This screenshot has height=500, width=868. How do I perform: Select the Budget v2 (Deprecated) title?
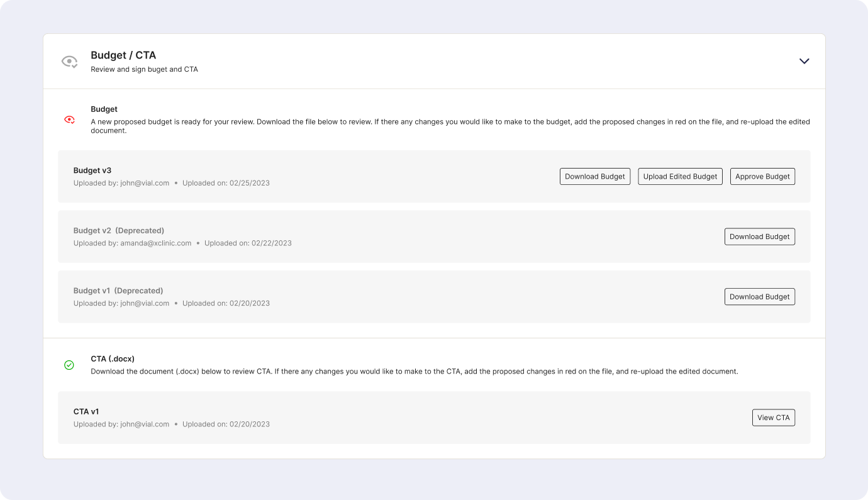pos(118,231)
